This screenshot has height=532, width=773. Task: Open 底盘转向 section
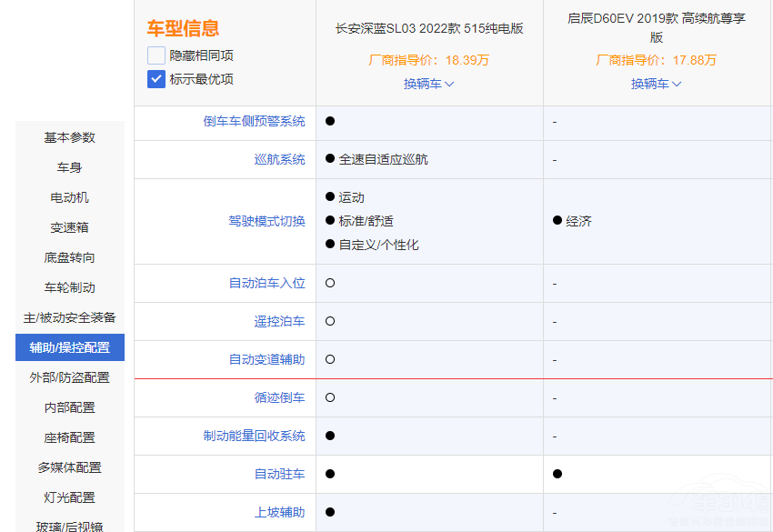pyautogui.click(x=70, y=257)
